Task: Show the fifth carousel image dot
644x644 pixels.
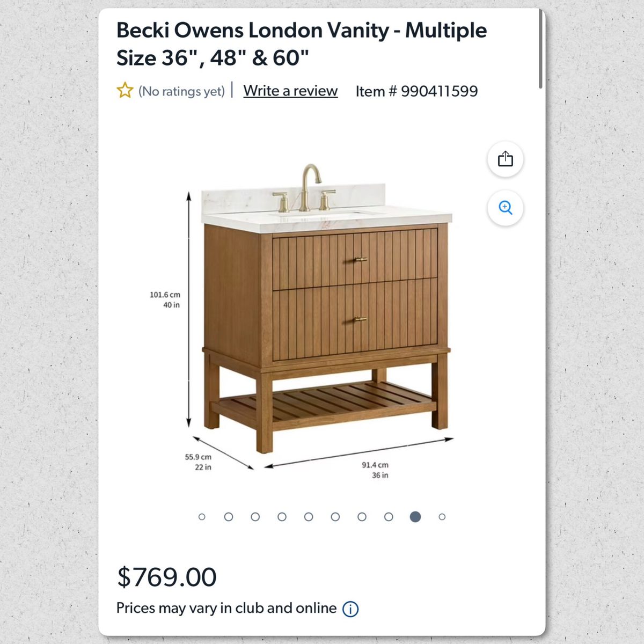Action: (309, 517)
